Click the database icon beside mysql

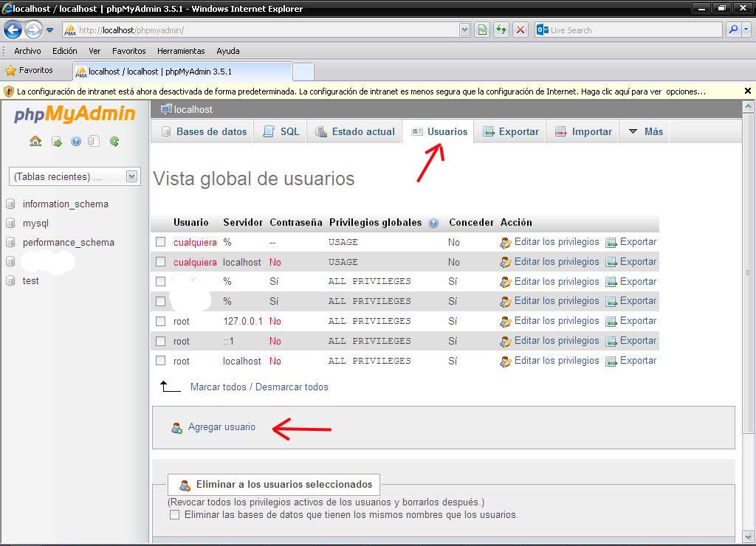coord(10,223)
